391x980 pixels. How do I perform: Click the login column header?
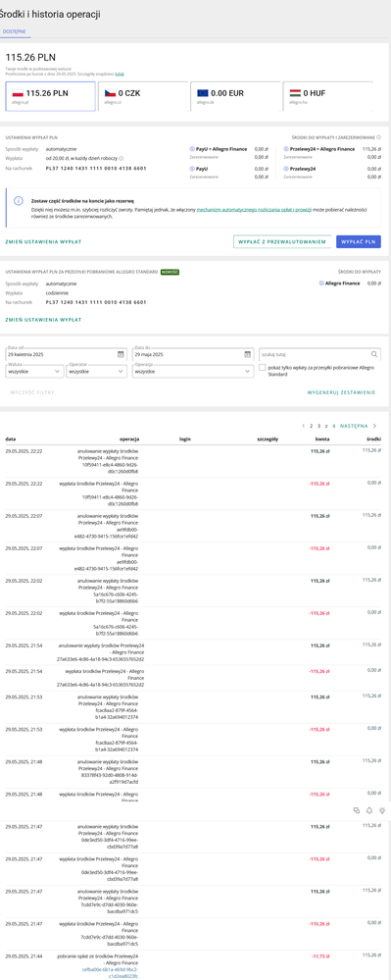(185, 439)
